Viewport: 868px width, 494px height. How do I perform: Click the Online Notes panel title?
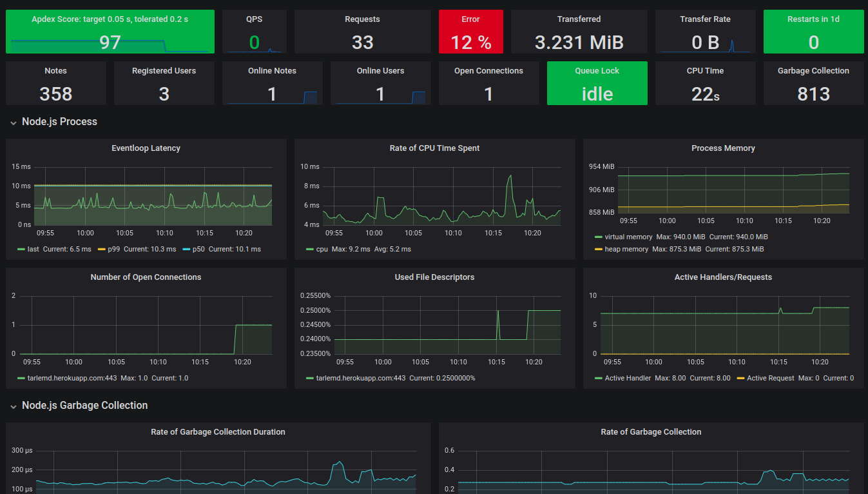click(273, 71)
